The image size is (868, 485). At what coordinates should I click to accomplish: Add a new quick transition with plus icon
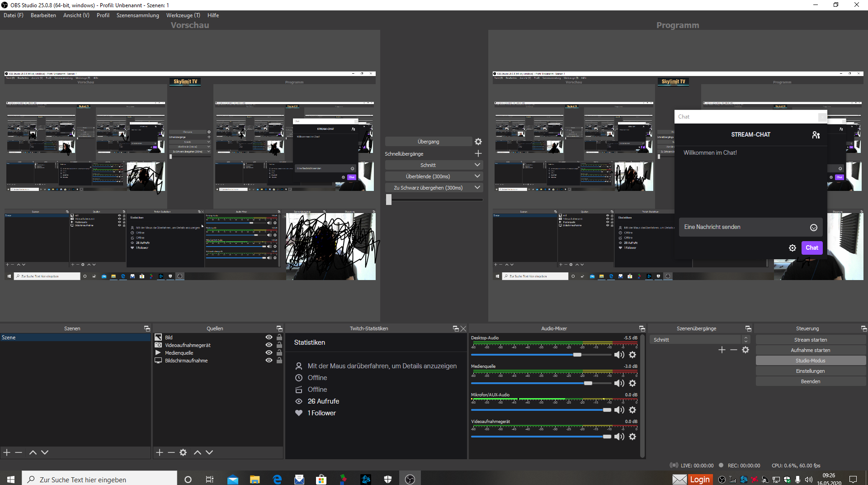tap(478, 154)
